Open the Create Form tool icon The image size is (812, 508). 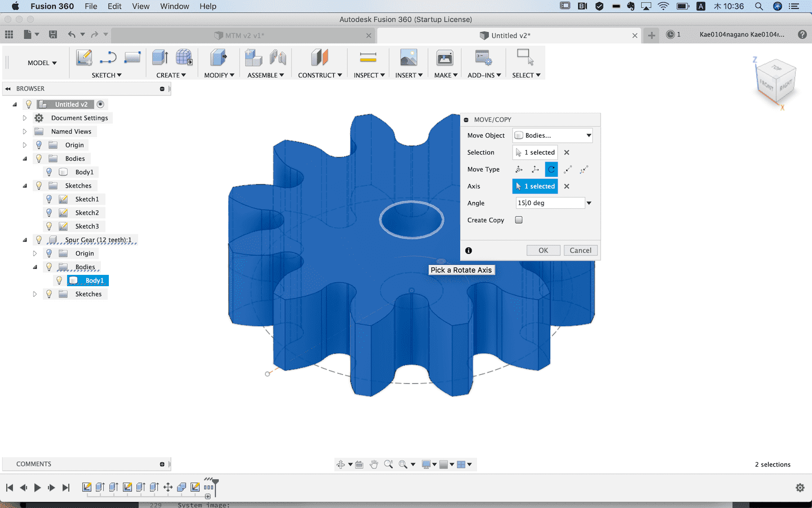click(184, 58)
